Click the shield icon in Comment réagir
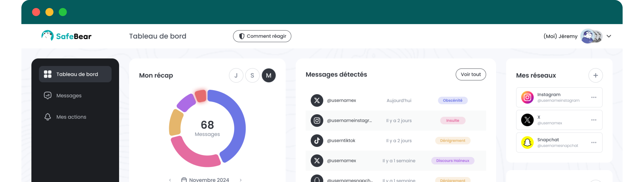The image size is (644, 182). coord(241,36)
